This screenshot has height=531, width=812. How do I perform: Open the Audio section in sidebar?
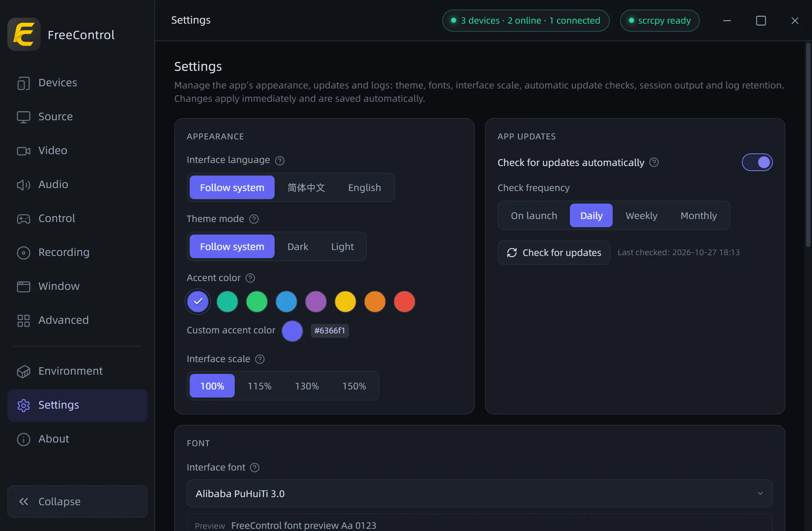(x=78, y=184)
